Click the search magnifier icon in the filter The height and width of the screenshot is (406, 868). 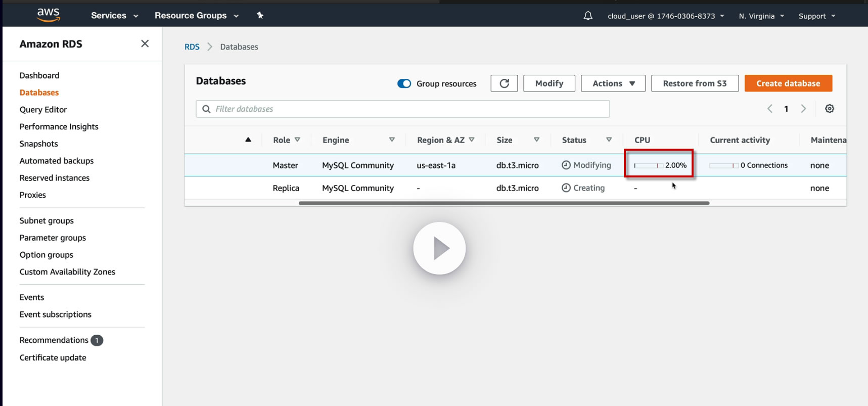pos(206,109)
